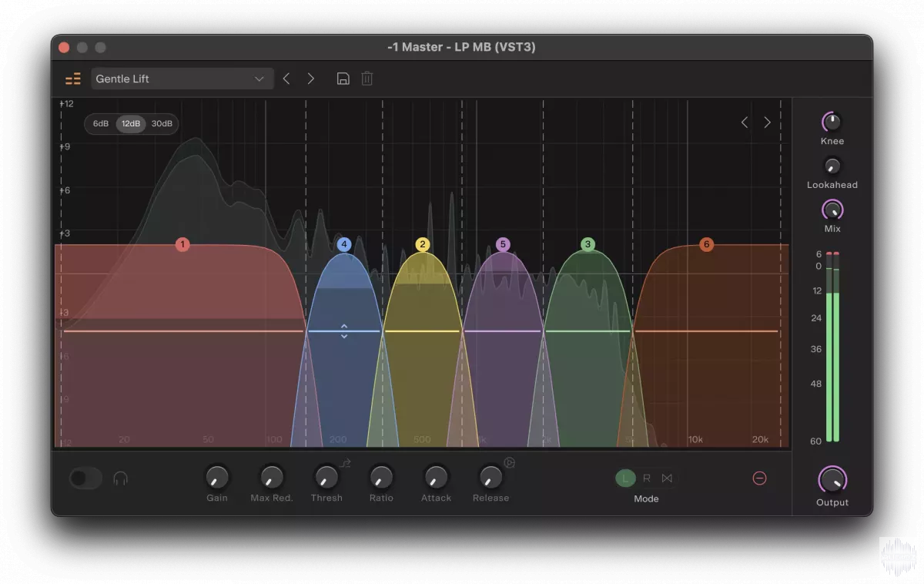Click the Attack knob

pyautogui.click(x=436, y=478)
